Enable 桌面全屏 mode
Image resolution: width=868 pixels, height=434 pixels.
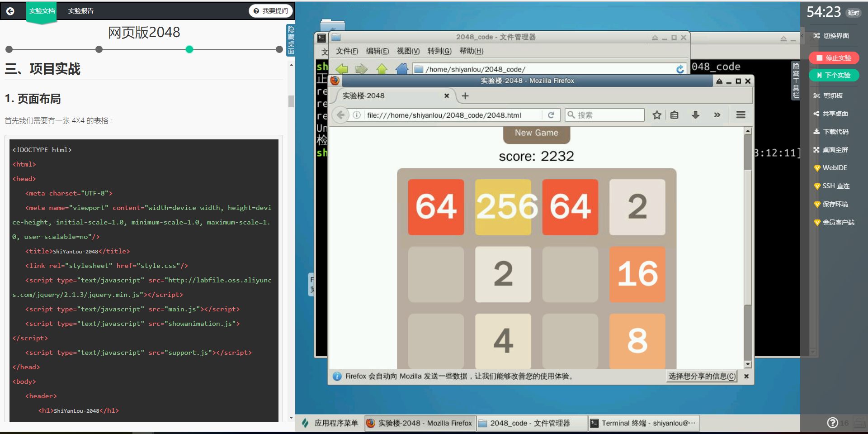831,150
